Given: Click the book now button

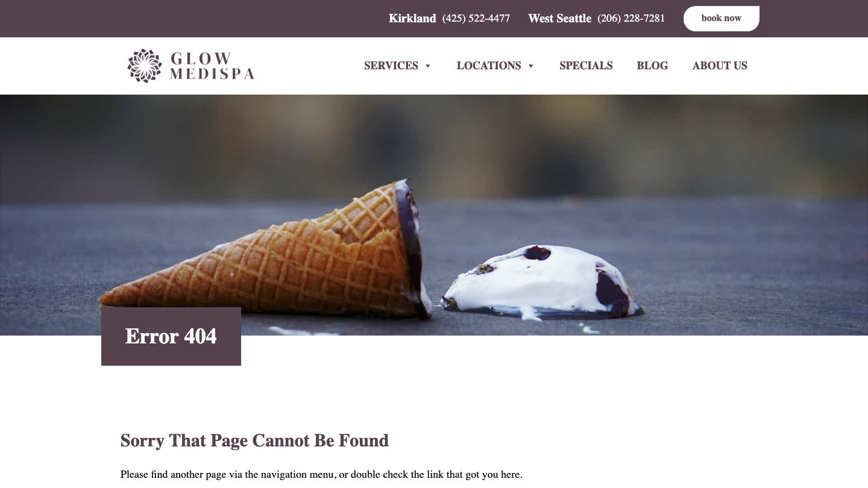Looking at the screenshot, I should pyautogui.click(x=722, y=19).
